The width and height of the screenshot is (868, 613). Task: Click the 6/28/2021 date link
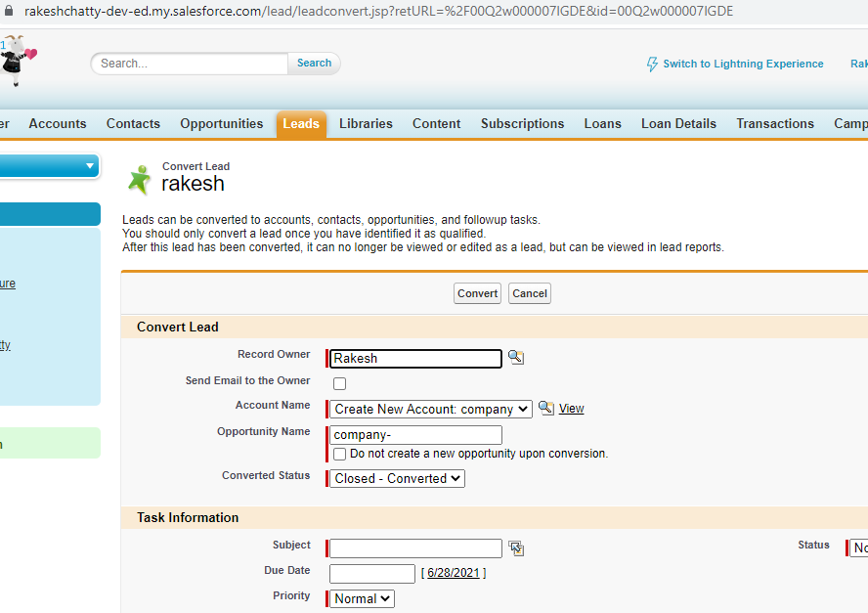(x=454, y=573)
